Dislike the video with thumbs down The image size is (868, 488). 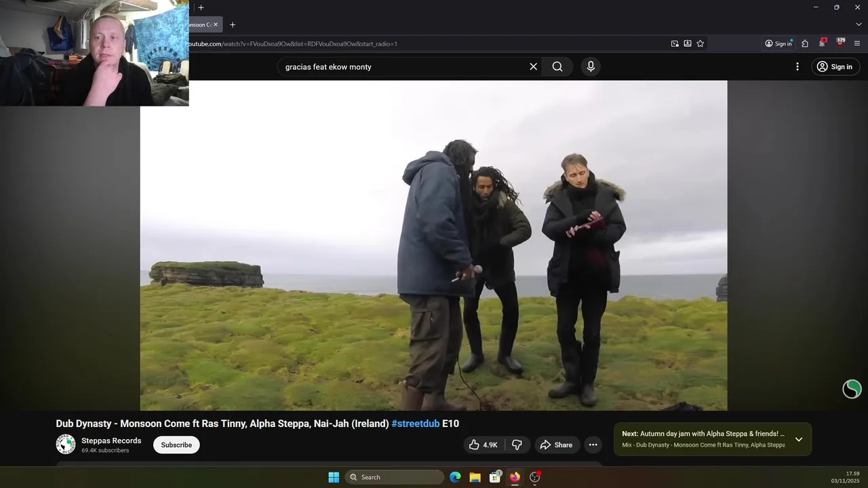click(x=517, y=445)
